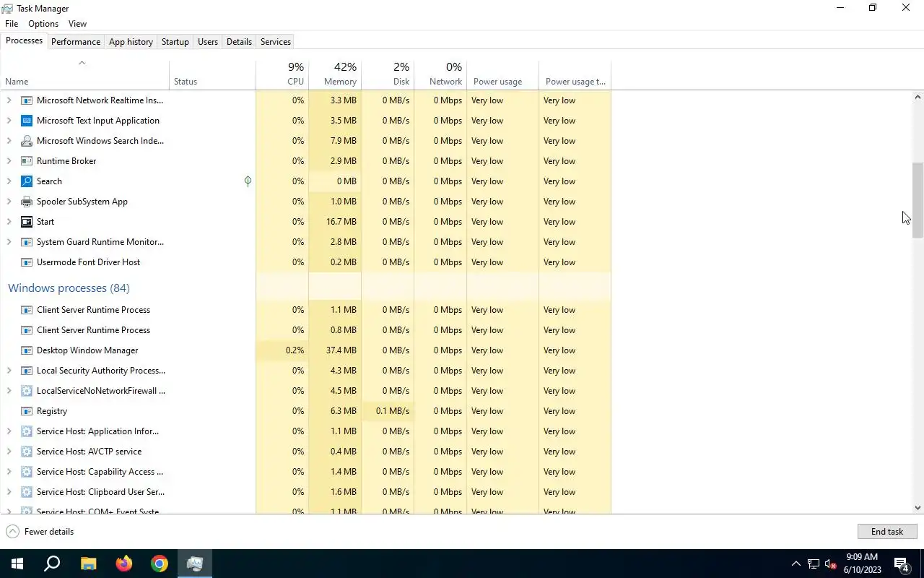The width and height of the screenshot is (924, 578).
Task: Sort by the Status column header
Action: click(212, 74)
